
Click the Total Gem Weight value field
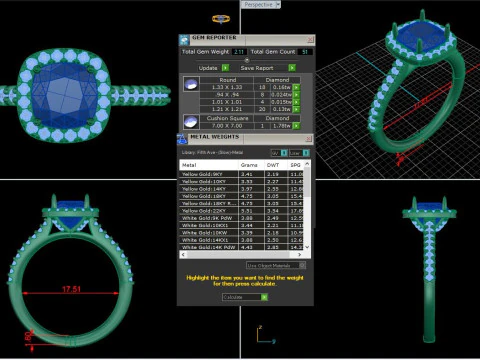239,52
